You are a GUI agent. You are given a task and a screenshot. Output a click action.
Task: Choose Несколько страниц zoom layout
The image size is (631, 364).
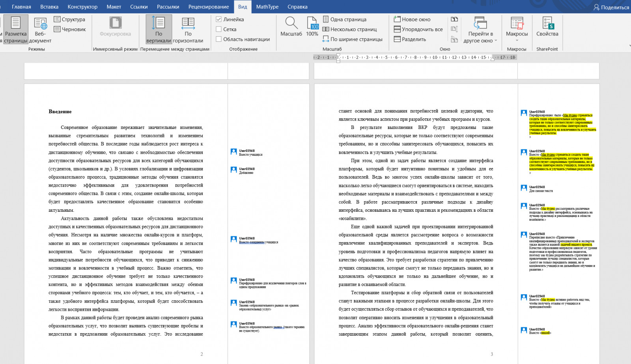click(x=349, y=29)
